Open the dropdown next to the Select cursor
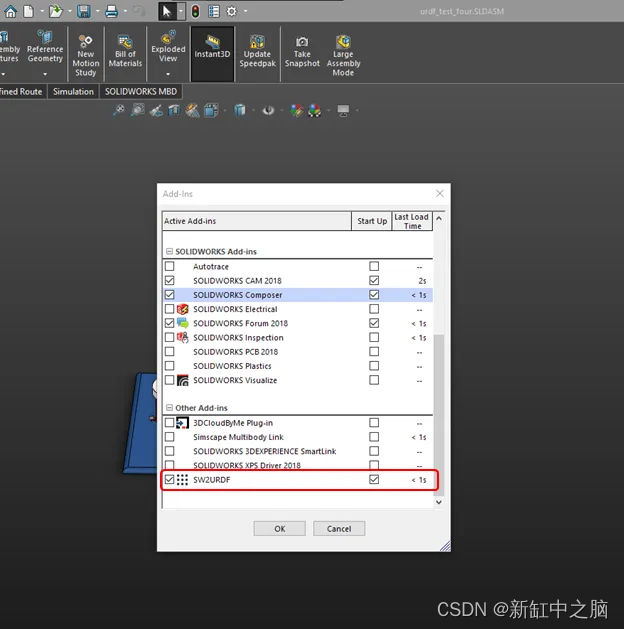 click(x=181, y=11)
